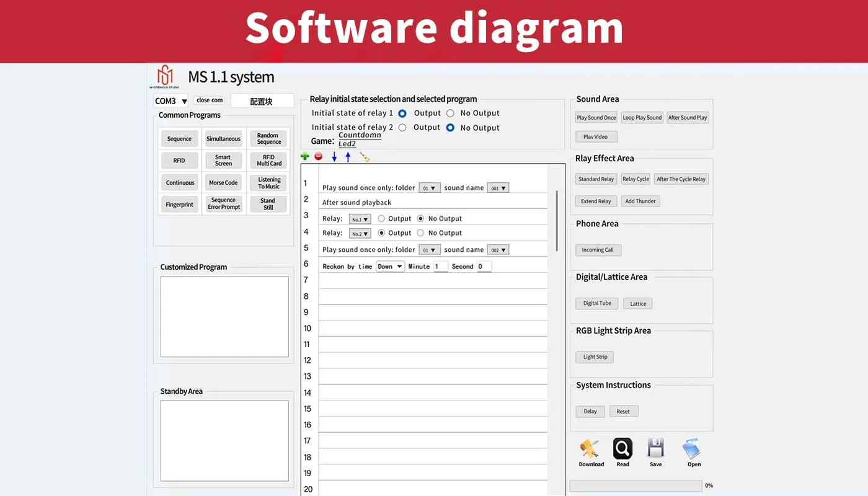Image resolution: width=868 pixels, height=496 pixels.
Task: Click the green plus add-row icon
Action: click(304, 156)
